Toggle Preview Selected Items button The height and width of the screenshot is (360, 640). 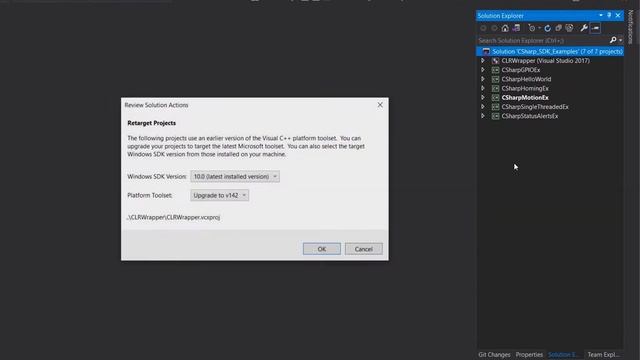(x=596, y=28)
